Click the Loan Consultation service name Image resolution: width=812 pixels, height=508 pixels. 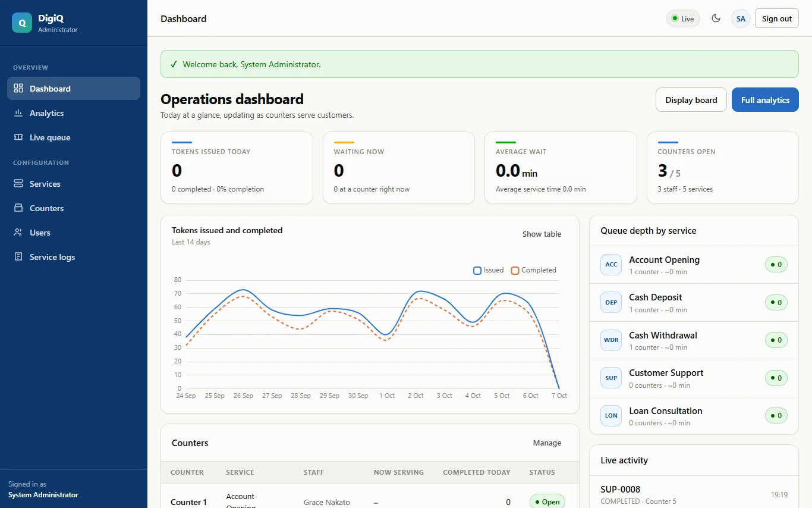[x=666, y=411]
